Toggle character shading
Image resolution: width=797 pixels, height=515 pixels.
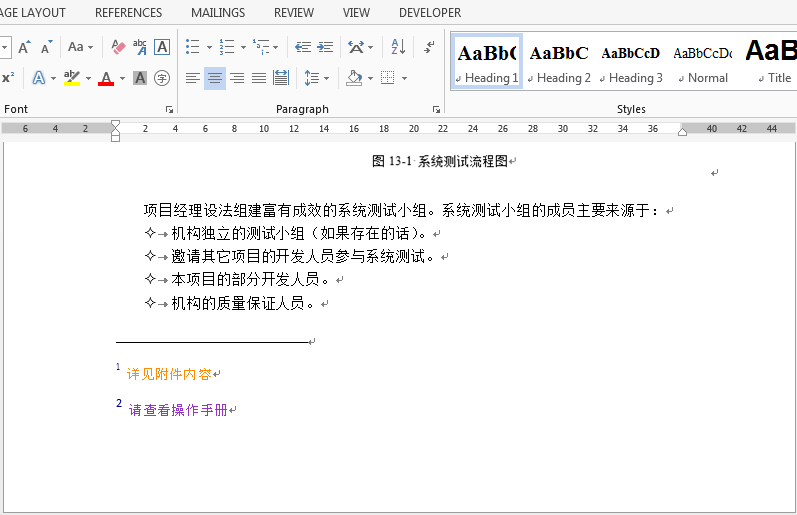click(140, 78)
